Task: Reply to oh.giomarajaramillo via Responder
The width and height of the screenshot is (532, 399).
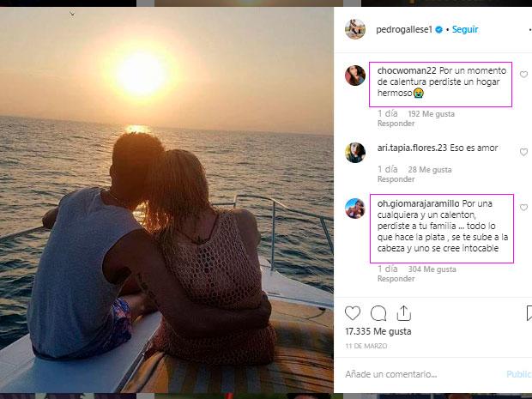Action: 396,279
